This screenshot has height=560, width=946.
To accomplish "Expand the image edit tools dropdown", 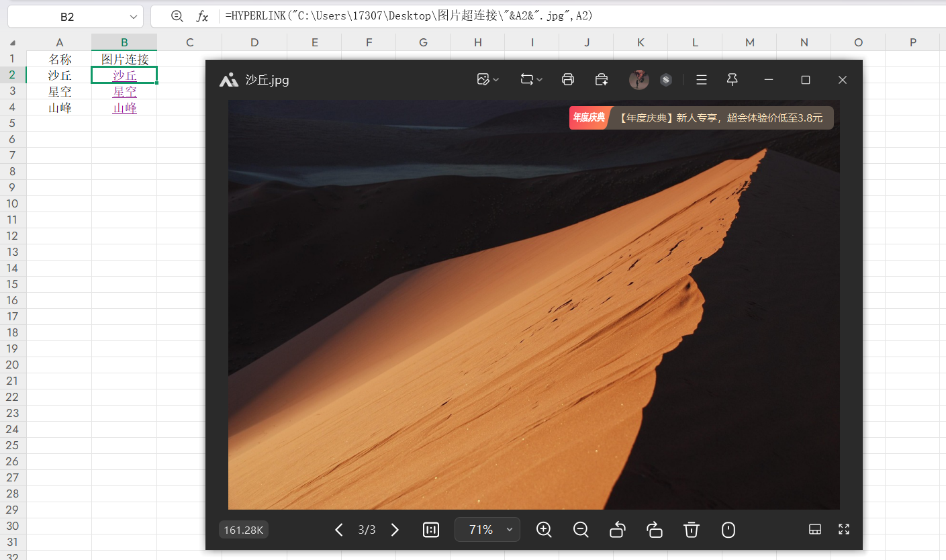I will [487, 80].
